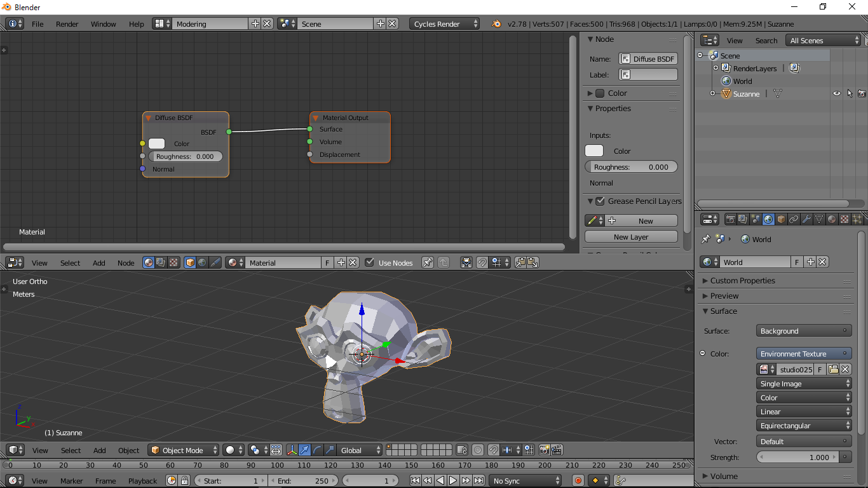
Task: Open the node editor Add menu
Action: point(99,262)
